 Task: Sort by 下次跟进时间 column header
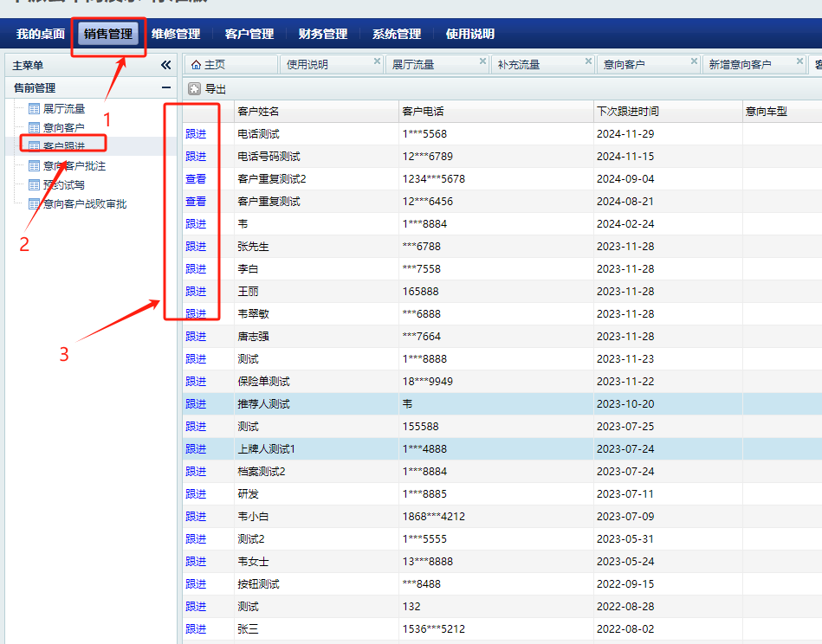627,112
